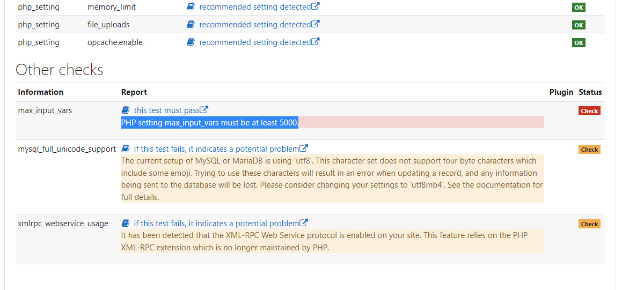Click external-link icon in opcache.enable row
The width and height of the screenshot is (644, 290).
316,41
